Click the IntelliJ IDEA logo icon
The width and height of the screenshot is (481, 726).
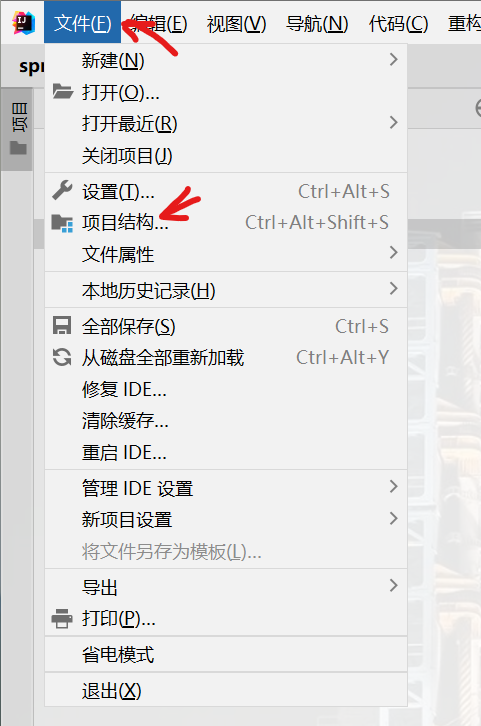click(x=23, y=23)
